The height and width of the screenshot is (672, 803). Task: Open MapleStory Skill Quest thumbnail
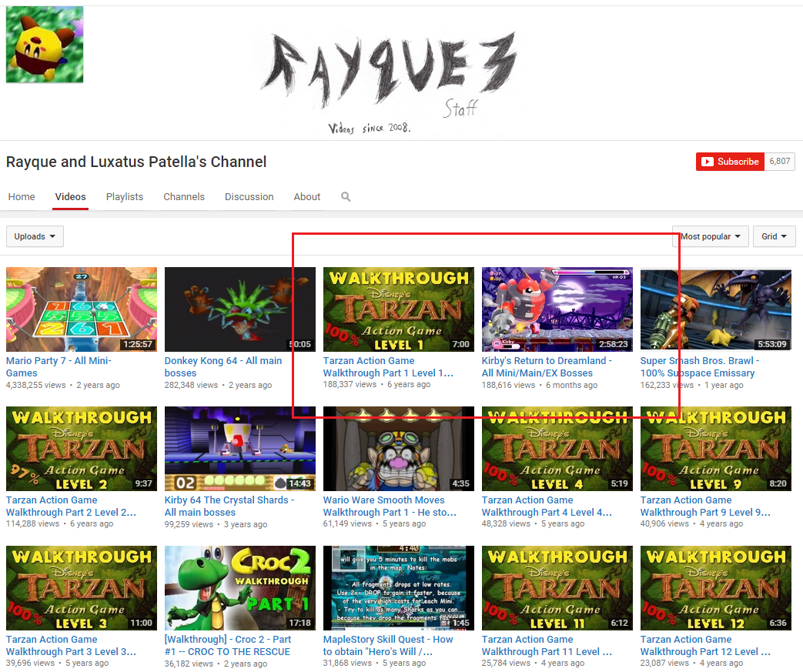point(399,588)
